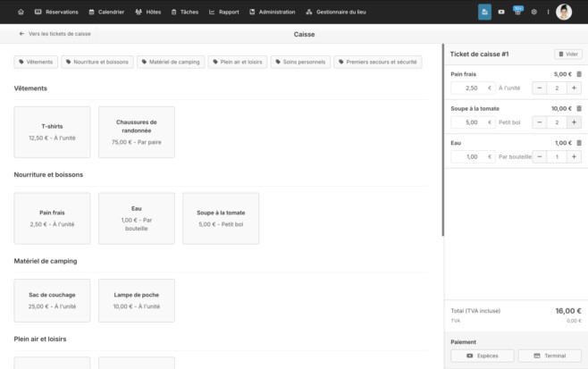This screenshot has width=588, height=369.
Task: Add Pain frais product card
Action: [52, 218]
